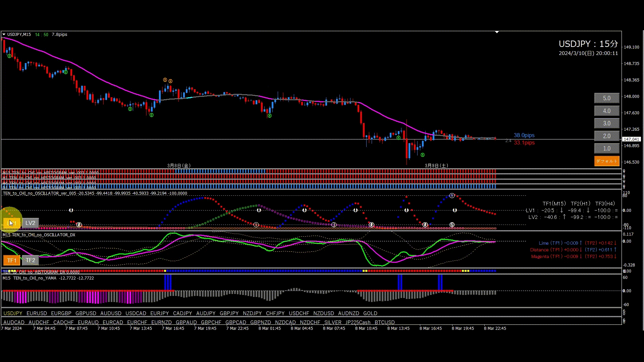Open the GOLD symbol chart
644x362 pixels.
click(x=370, y=313)
